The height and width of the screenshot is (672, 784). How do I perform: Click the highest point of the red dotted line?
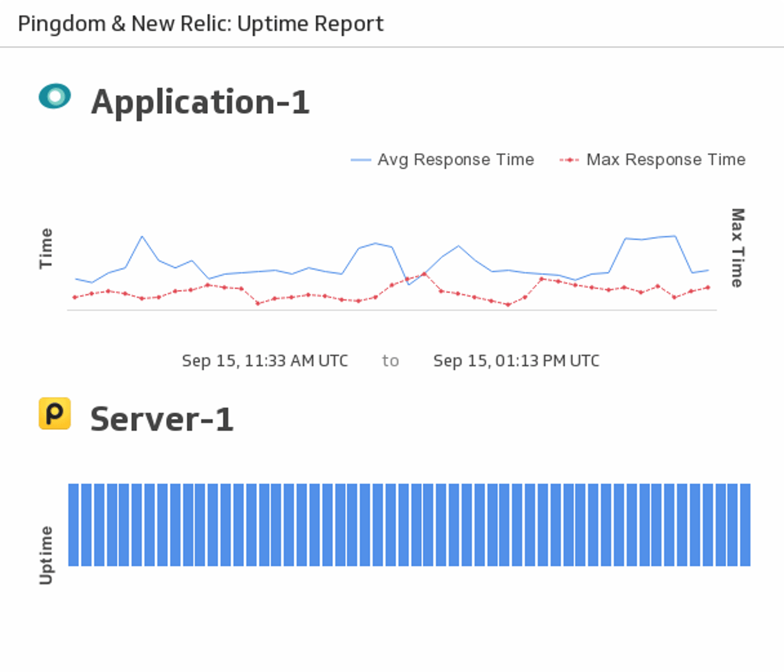[424, 274]
